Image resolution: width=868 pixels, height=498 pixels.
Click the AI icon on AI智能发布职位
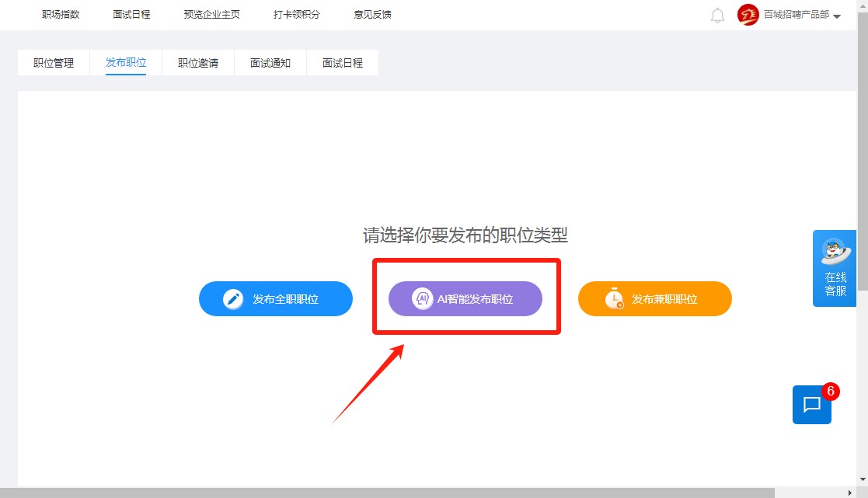[x=422, y=299]
